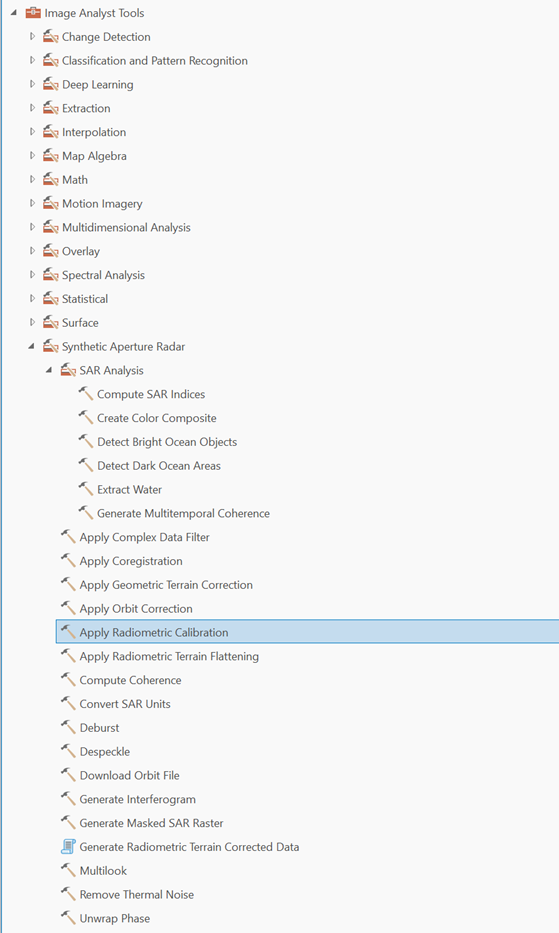Select the Statistical toolset label
This screenshot has height=933, width=559.
(85, 299)
